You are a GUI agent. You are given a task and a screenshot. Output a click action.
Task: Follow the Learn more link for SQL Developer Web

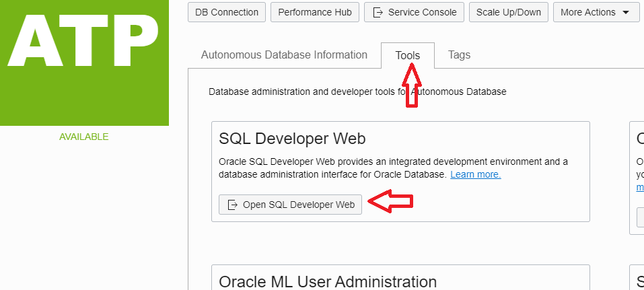click(476, 174)
